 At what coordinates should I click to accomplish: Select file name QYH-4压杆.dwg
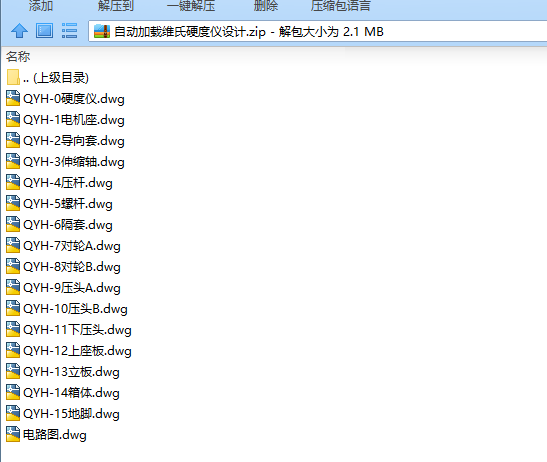click(x=68, y=183)
